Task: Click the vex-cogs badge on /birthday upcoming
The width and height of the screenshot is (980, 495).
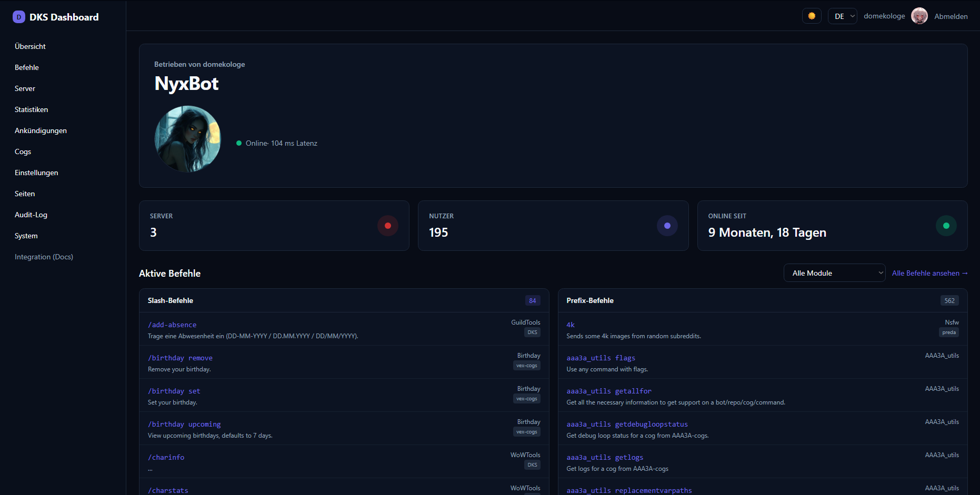Action: [x=527, y=432]
